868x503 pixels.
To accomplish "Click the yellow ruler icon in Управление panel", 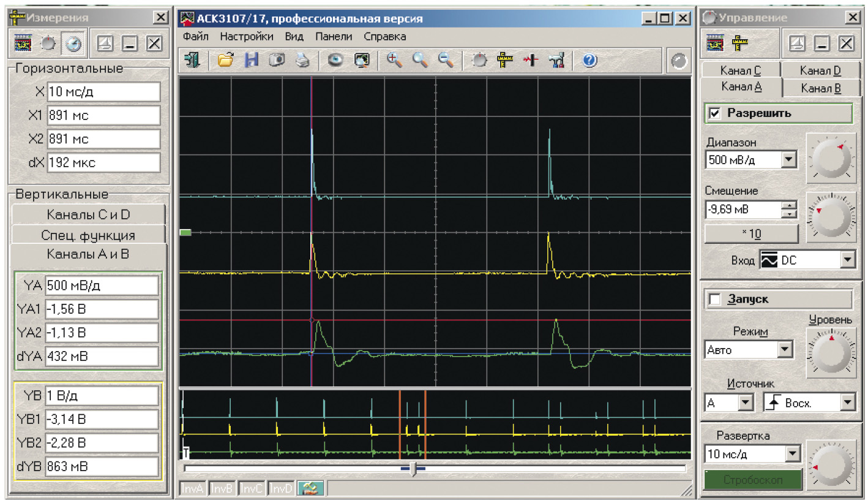I will point(741,43).
